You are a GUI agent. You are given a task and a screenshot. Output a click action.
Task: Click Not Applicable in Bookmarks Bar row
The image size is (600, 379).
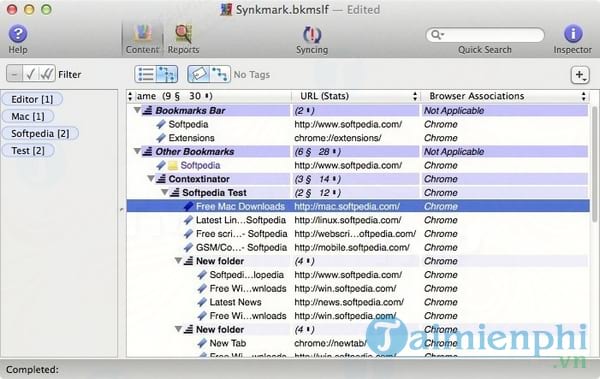(454, 111)
